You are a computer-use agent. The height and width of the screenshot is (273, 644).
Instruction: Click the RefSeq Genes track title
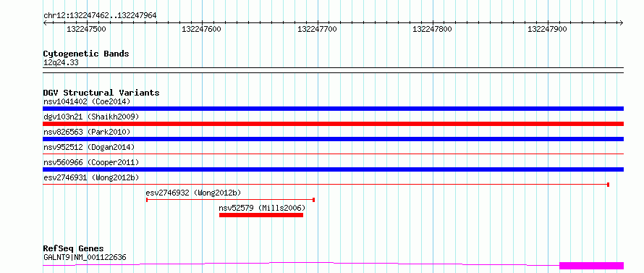pyautogui.click(x=74, y=248)
